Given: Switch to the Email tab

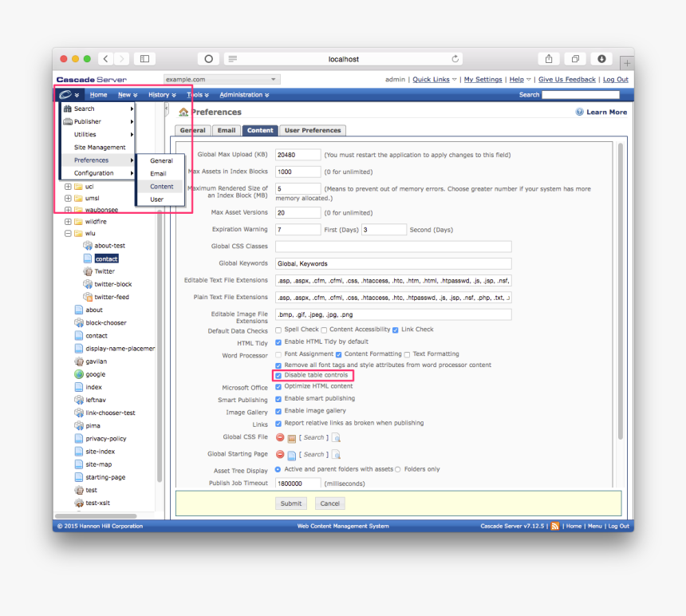Looking at the screenshot, I should 227,130.
